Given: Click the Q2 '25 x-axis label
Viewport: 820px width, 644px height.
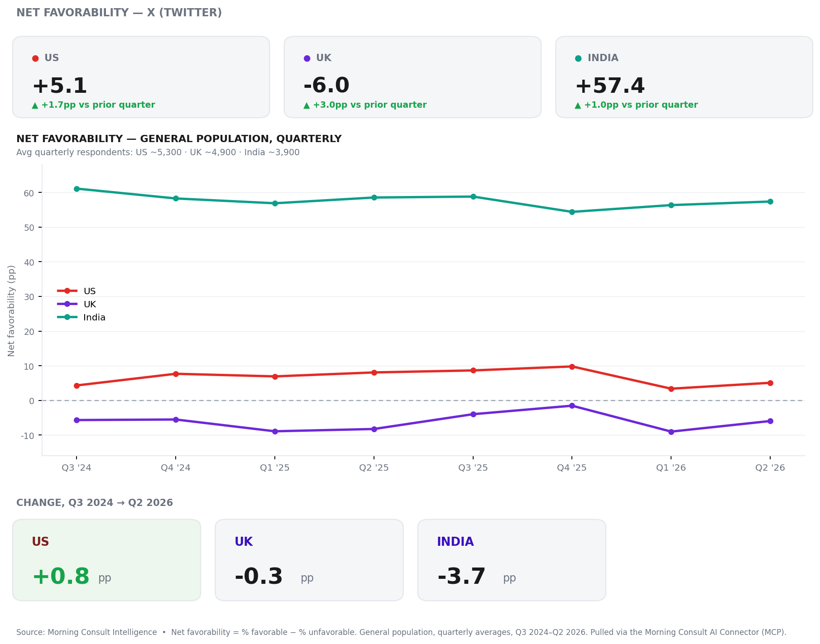Looking at the screenshot, I should (374, 468).
